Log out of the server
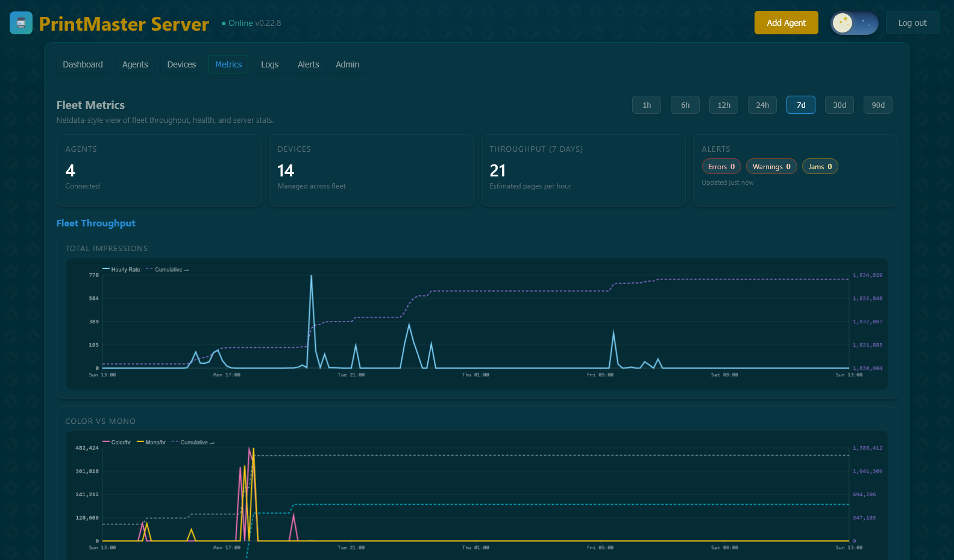This screenshot has width=954, height=560. (912, 23)
